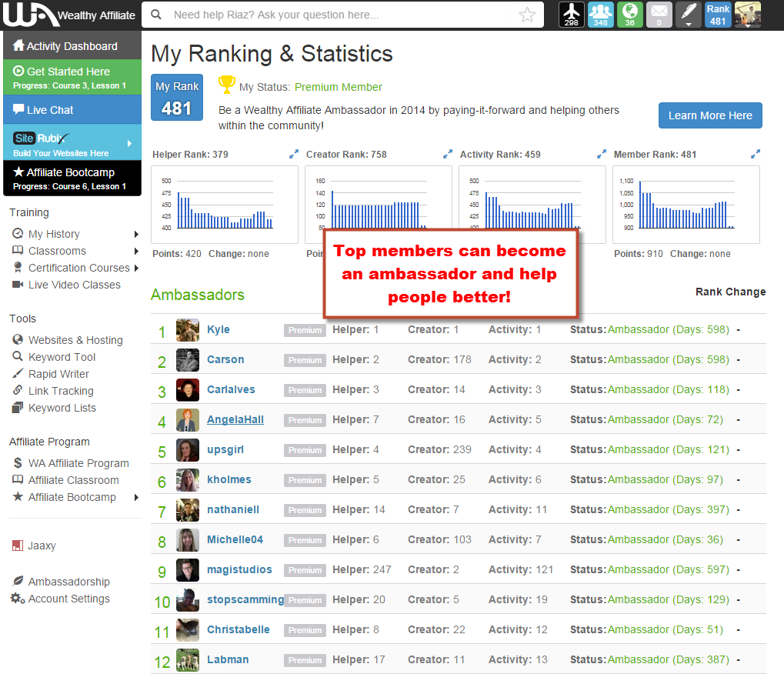Click the Live Video Classes camera icon

(18, 285)
